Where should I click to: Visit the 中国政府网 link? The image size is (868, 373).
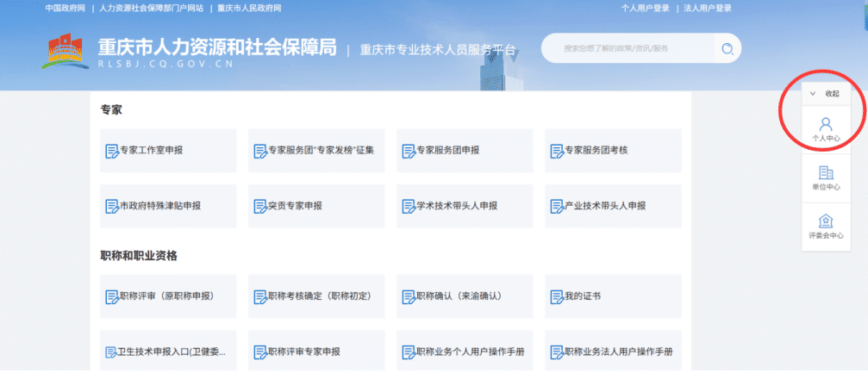(x=65, y=8)
